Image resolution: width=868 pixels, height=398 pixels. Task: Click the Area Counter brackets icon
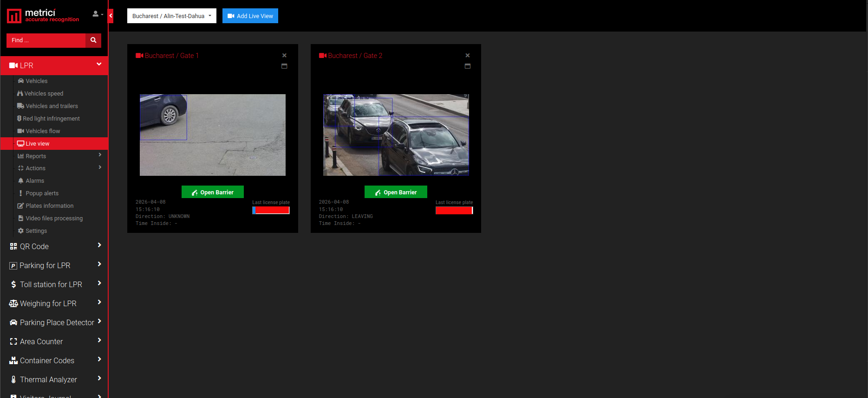[13, 341]
